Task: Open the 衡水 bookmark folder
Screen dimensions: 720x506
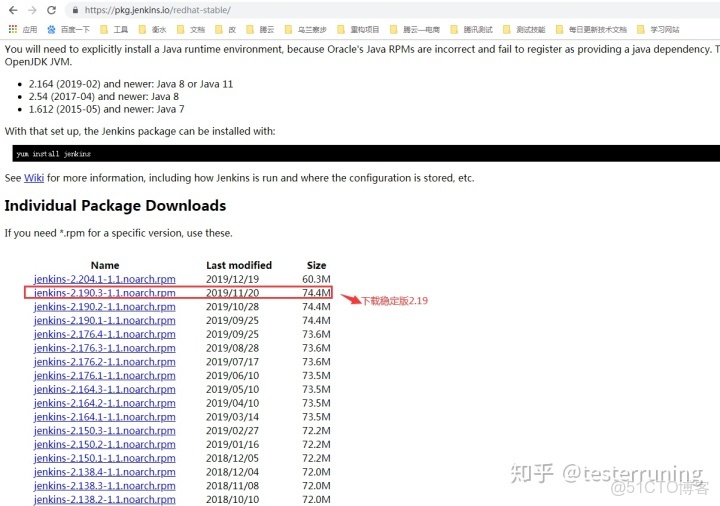Action: coord(152,29)
